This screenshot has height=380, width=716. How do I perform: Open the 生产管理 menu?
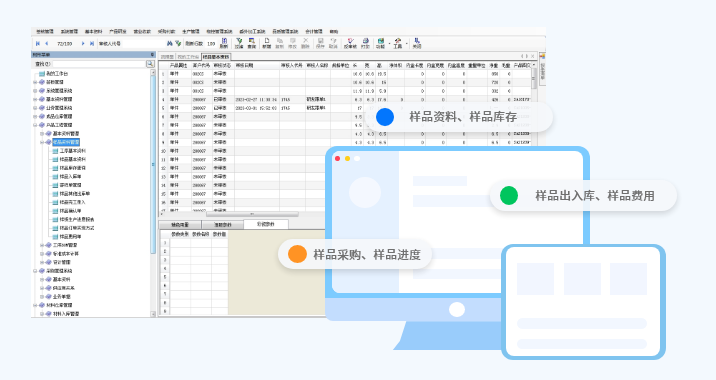(191, 32)
